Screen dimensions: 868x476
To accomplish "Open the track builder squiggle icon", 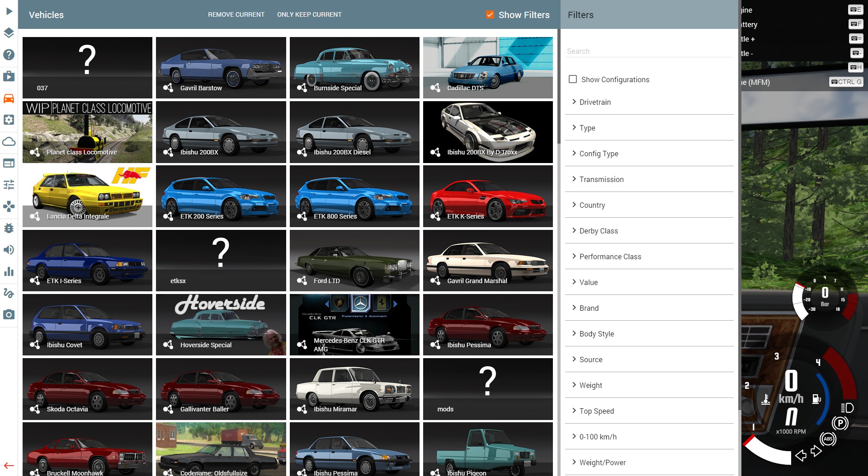I will click(x=9, y=293).
